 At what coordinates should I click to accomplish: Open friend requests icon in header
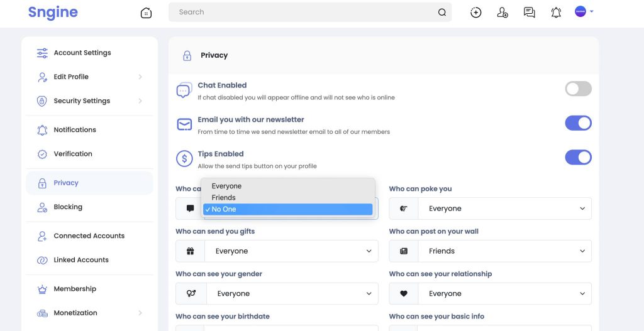pos(502,13)
